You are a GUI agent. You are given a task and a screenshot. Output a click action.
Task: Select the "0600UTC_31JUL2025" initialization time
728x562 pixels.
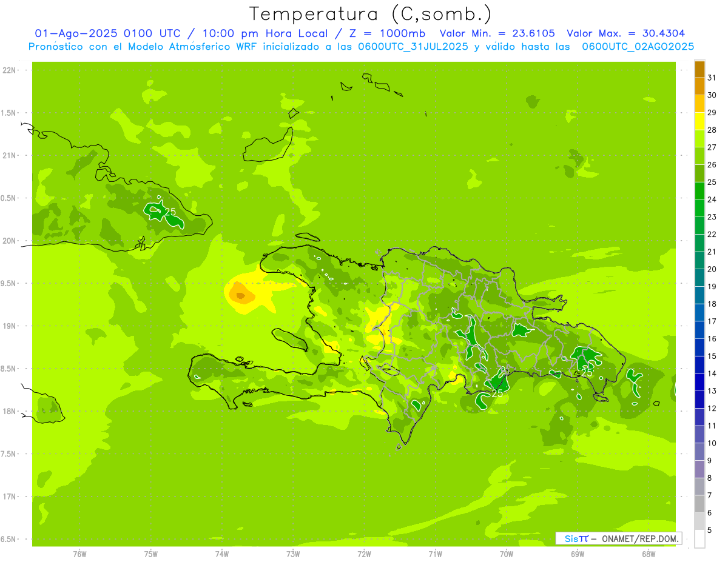pos(413,46)
